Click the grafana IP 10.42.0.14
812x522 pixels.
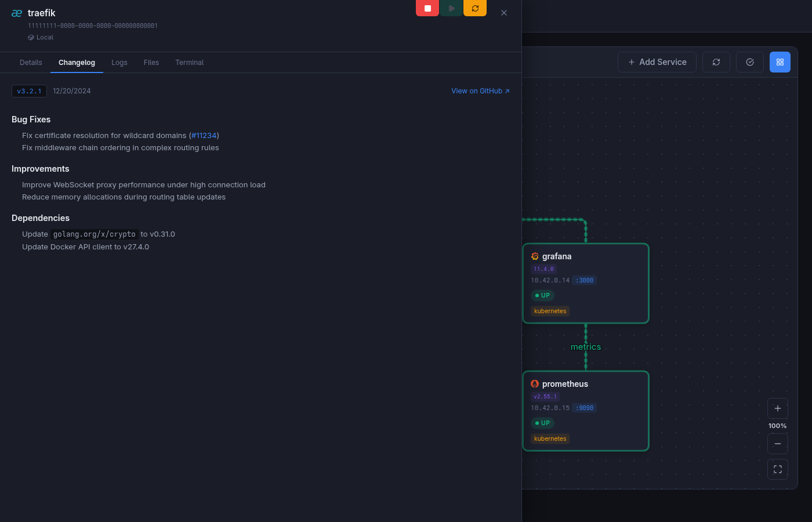550,280
